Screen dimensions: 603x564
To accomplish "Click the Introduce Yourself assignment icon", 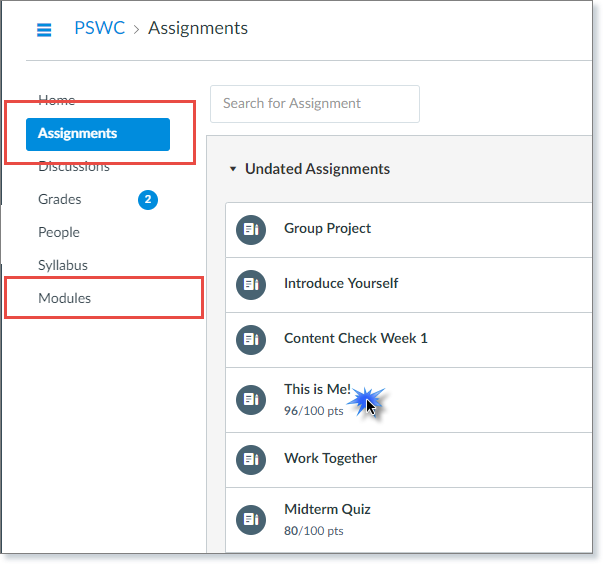I will (250, 284).
